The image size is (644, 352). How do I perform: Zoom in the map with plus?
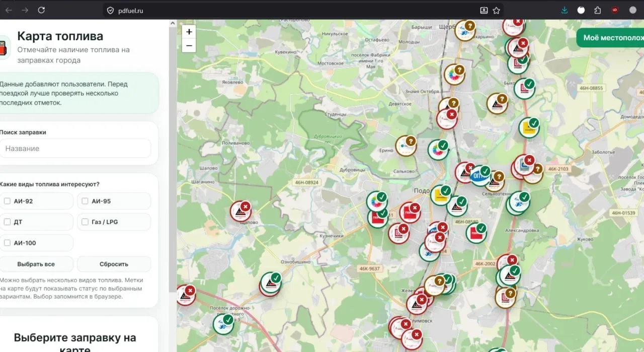pyautogui.click(x=189, y=32)
